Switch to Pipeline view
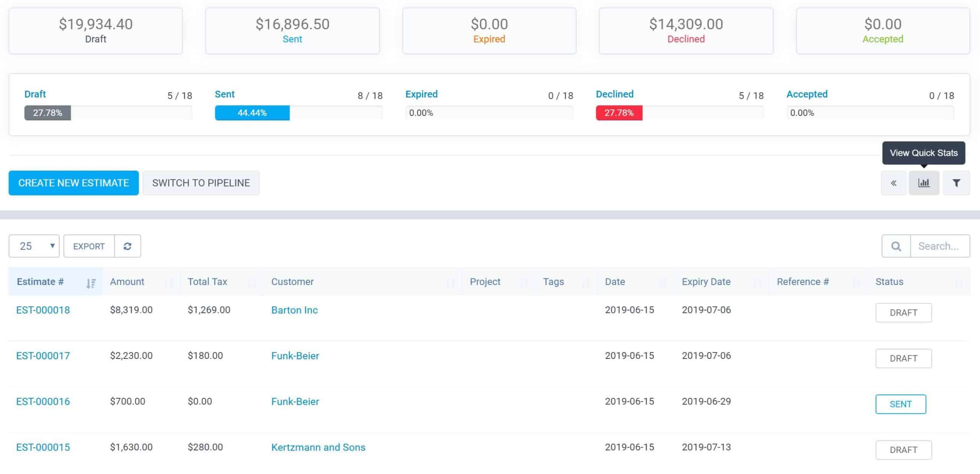The width and height of the screenshot is (980, 474). (x=201, y=183)
